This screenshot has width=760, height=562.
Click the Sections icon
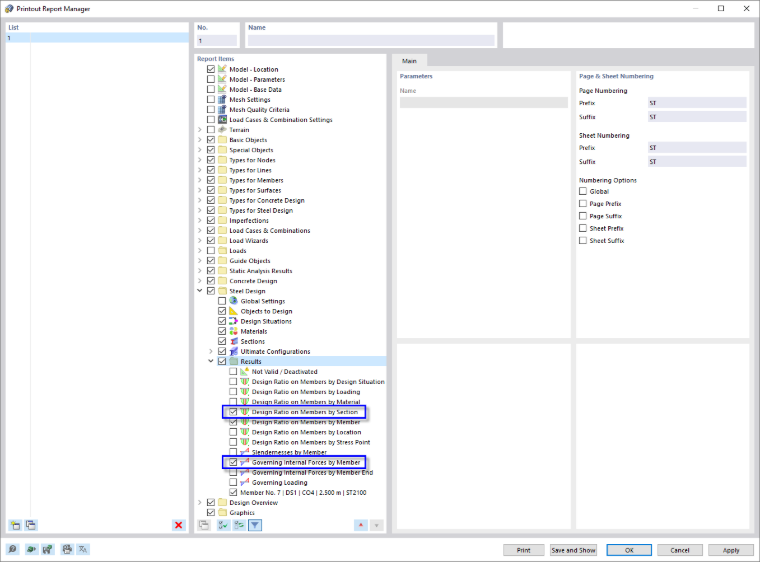click(233, 341)
